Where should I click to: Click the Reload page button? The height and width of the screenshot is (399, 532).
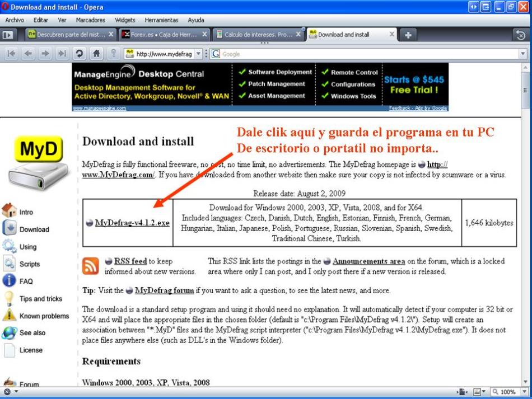coord(80,54)
